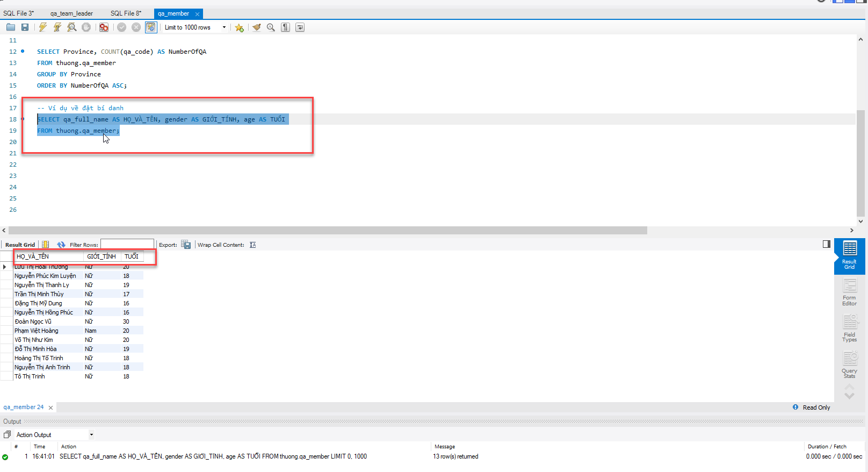The image size is (868, 472).
Task: Click the horizontal scrollbar left arrow
Action: coord(4,231)
